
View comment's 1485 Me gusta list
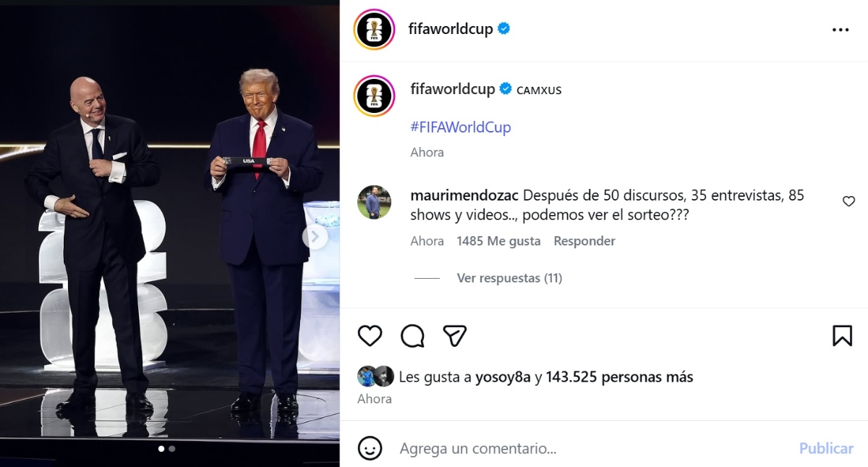pos(498,241)
